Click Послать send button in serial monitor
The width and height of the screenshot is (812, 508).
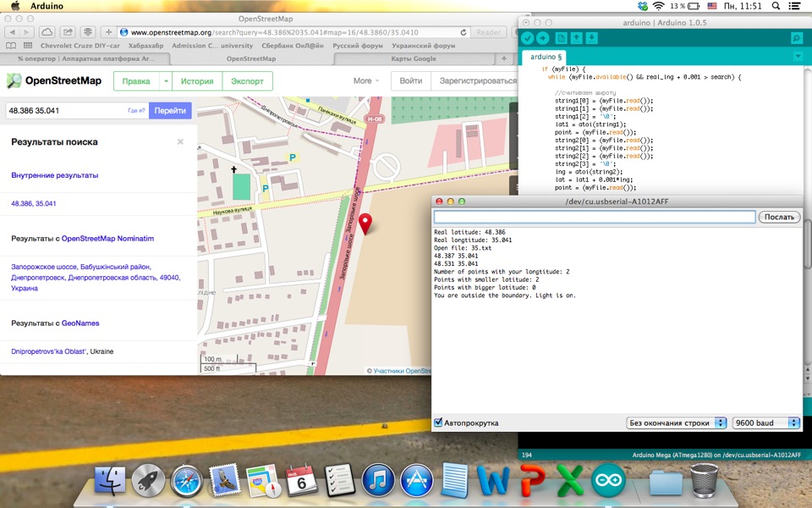pos(779,217)
